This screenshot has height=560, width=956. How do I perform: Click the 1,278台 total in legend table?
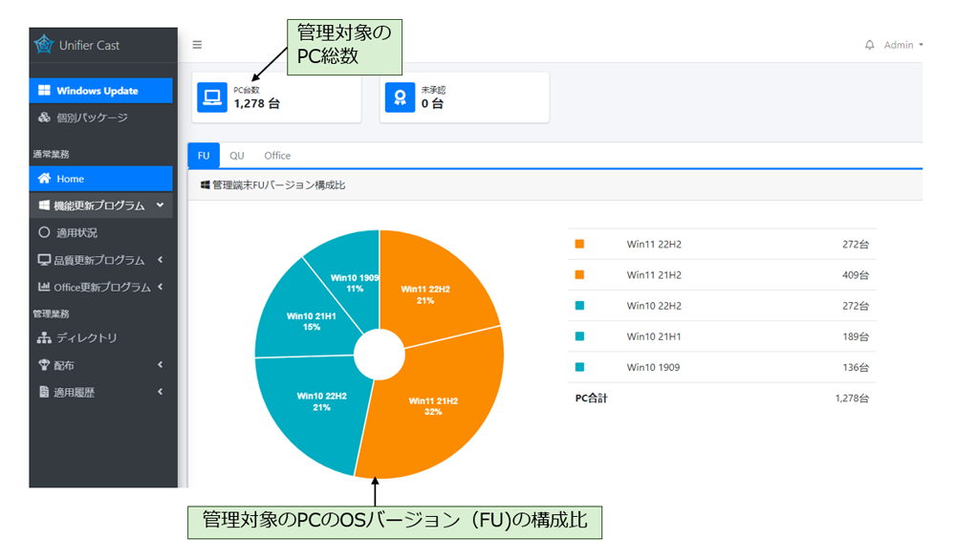852,398
